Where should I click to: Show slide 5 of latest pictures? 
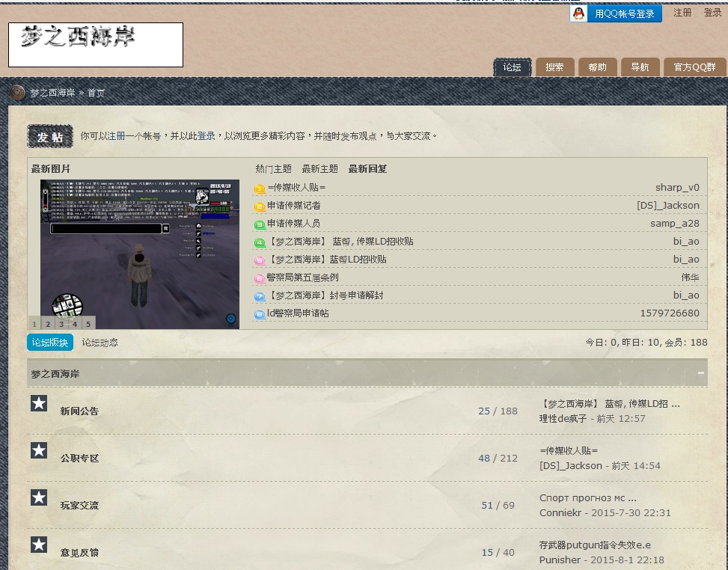coord(88,324)
